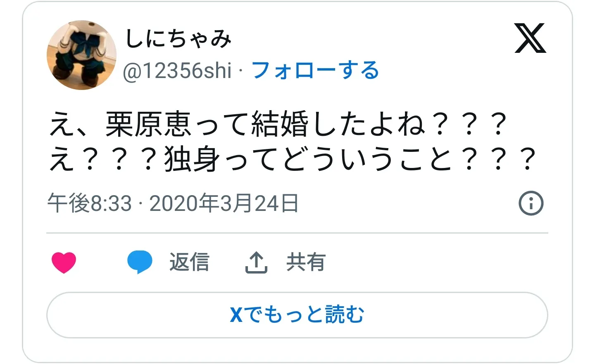Image resolution: width=595 pixels, height=364 pixels.
Task: Click the 2020年3月24日 date text
Action: (224, 203)
